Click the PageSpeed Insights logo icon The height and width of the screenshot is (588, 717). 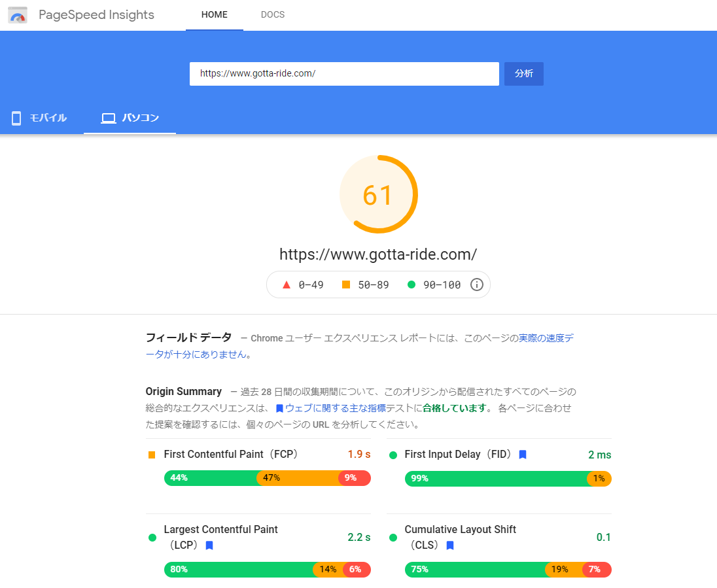(x=18, y=15)
